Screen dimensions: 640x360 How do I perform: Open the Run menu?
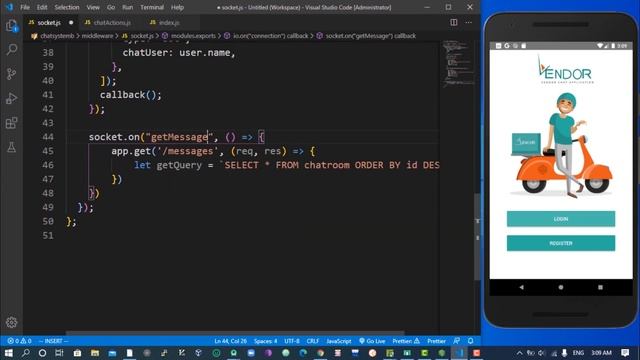coord(128,7)
